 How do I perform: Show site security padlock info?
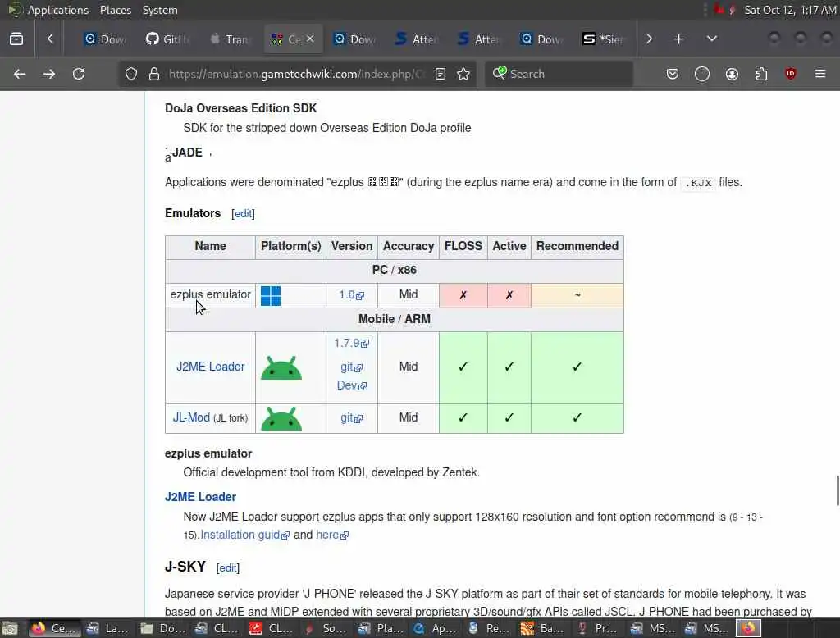pos(154,74)
